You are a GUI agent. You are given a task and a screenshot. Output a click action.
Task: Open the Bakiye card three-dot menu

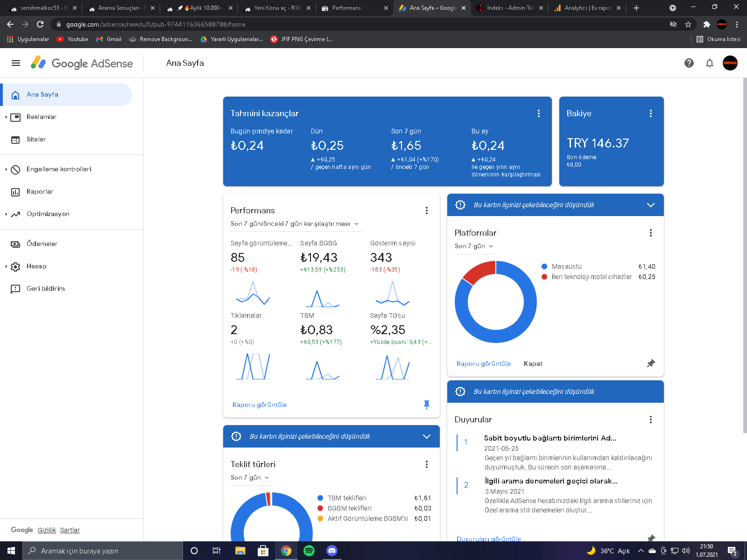651,113
